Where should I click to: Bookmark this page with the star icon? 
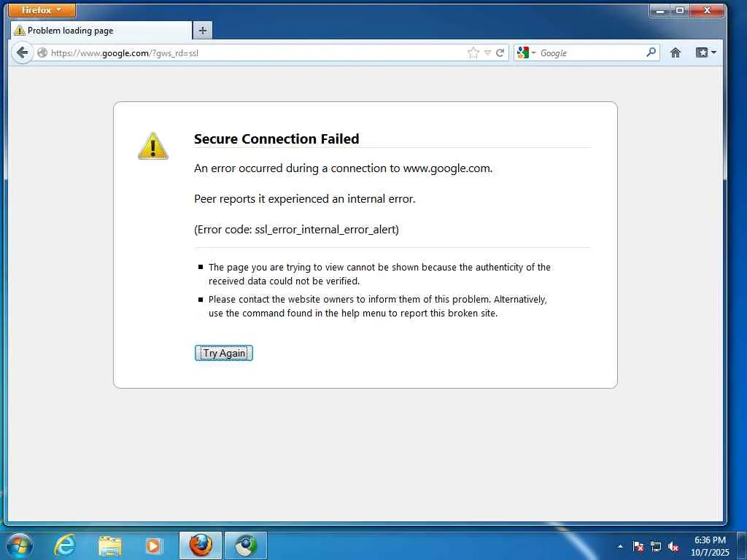coord(473,52)
